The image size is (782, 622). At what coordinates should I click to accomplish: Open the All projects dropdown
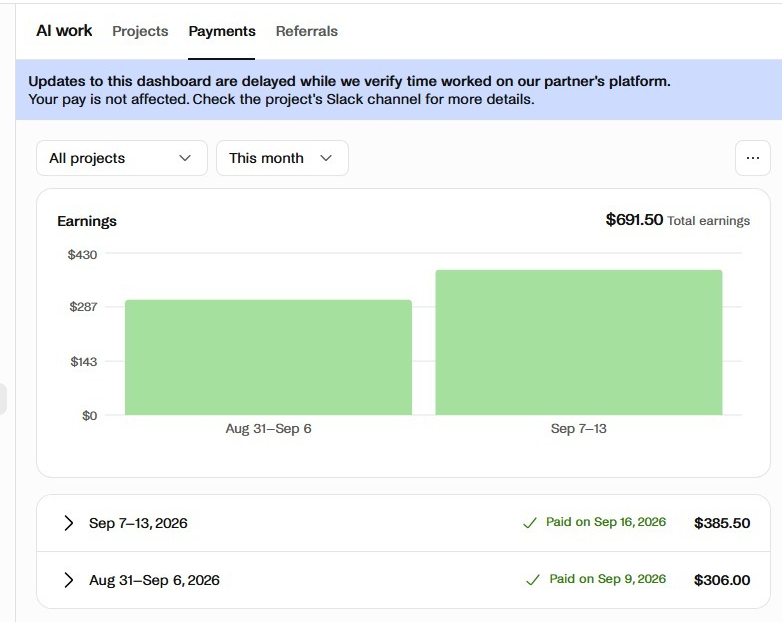[122, 158]
